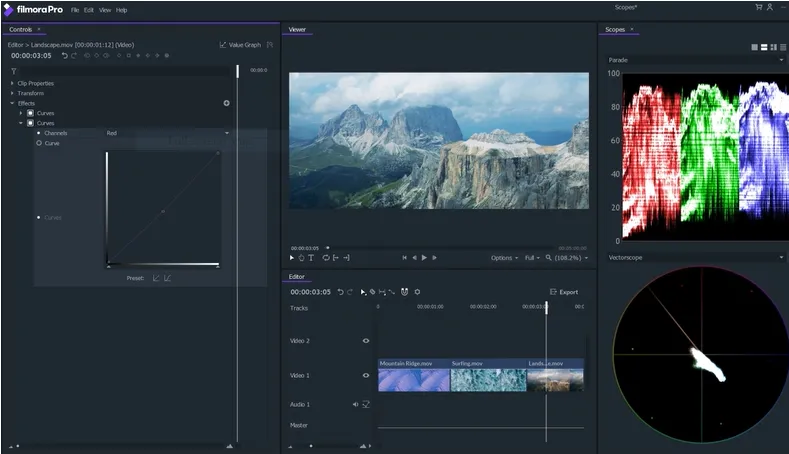
Task: Choose the Slice tool in Editor toolbar
Action: pos(372,292)
